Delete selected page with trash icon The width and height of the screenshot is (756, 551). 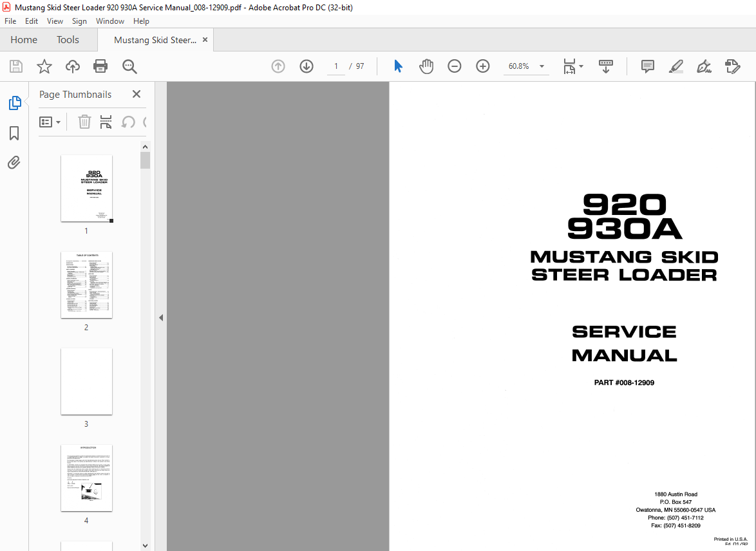click(84, 122)
